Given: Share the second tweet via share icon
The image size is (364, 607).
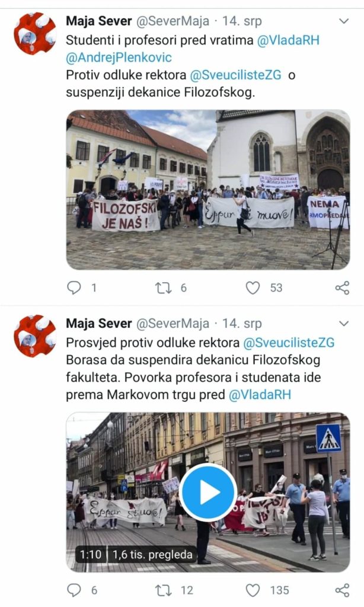Looking at the screenshot, I should pyautogui.click(x=342, y=590).
